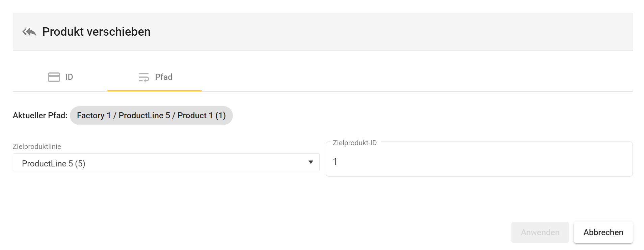The image size is (644, 250).
Task: Click the current path chip
Action: click(x=151, y=116)
